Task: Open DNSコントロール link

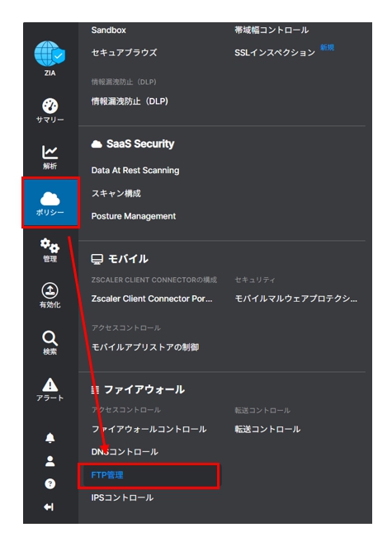Action: tap(125, 452)
